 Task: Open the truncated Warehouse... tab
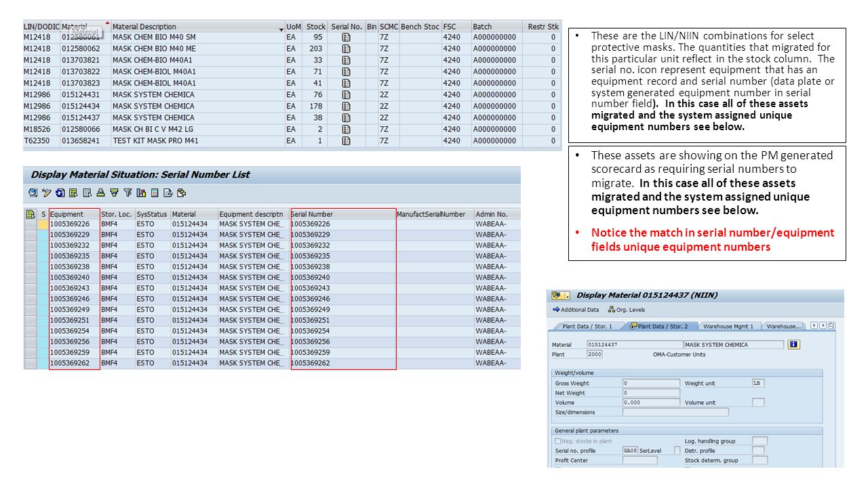tap(783, 326)
